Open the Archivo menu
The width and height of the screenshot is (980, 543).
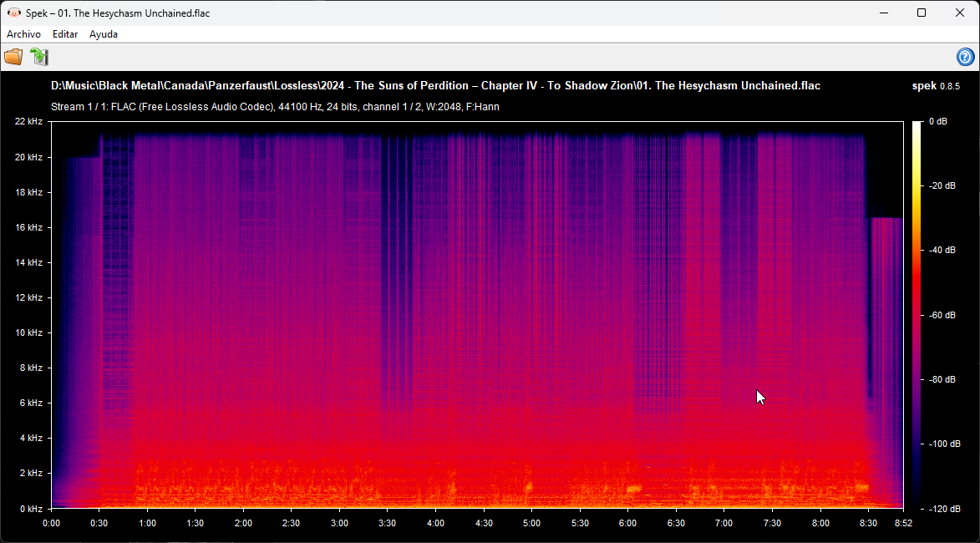point(23,34)
